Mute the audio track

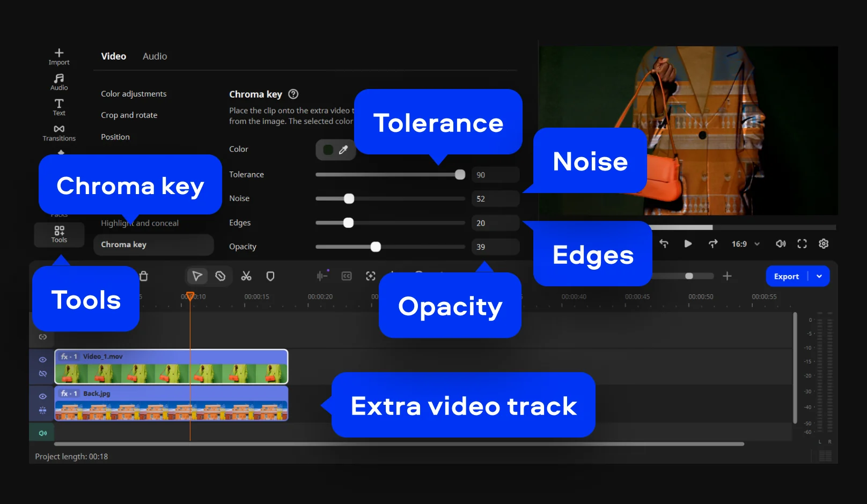(x=43, y=433)
